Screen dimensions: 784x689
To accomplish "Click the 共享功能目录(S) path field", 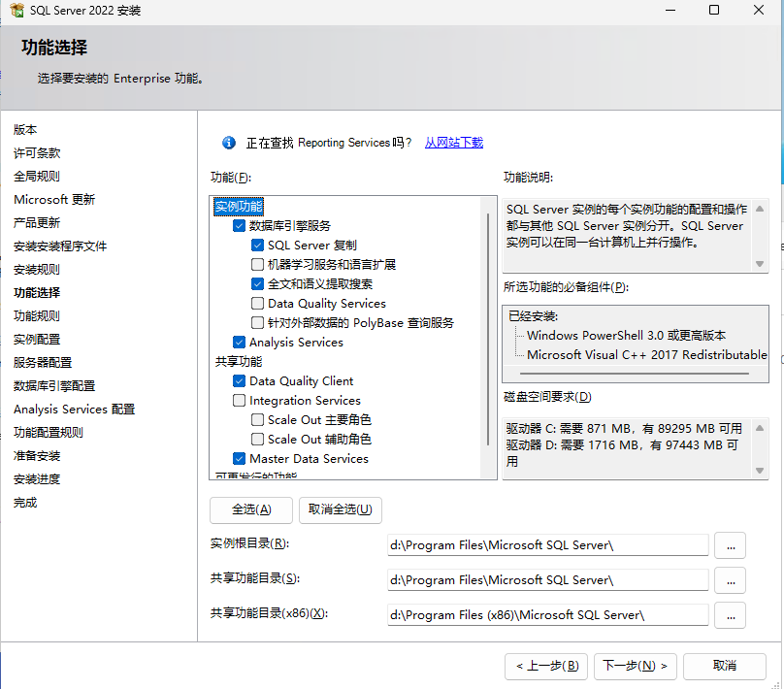I will (x=548, y=580).
